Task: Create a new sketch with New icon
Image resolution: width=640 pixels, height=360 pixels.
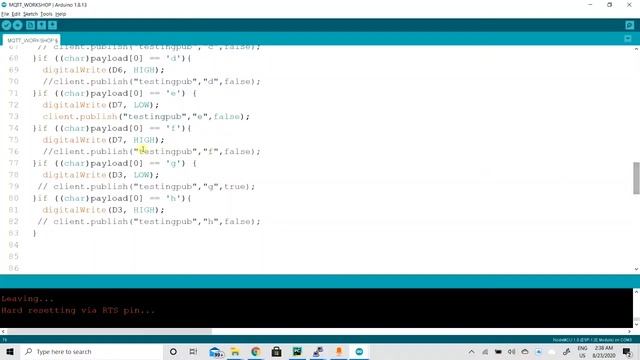Action: 30,25
